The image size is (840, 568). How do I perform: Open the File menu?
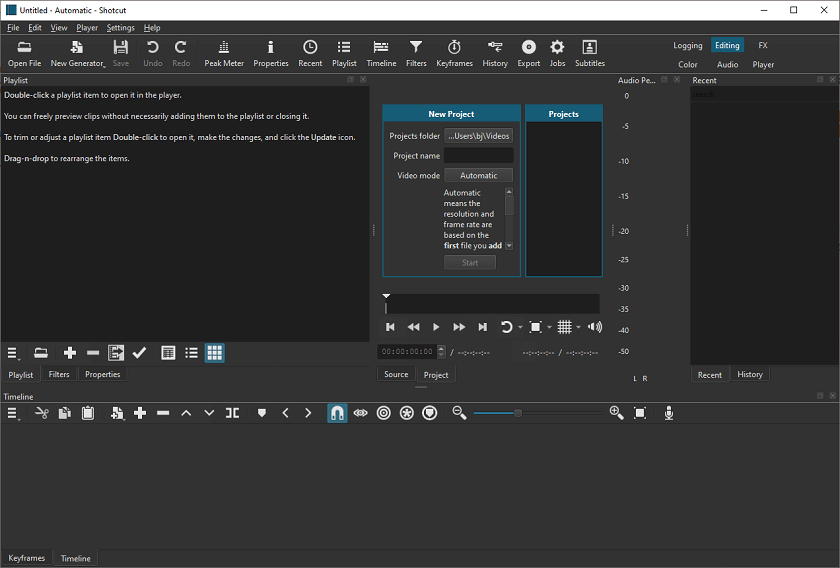13,28
